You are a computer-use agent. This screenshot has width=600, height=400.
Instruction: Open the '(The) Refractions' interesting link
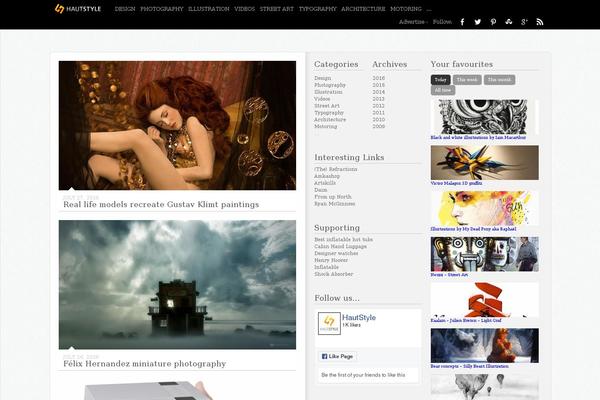coord(336,169)
